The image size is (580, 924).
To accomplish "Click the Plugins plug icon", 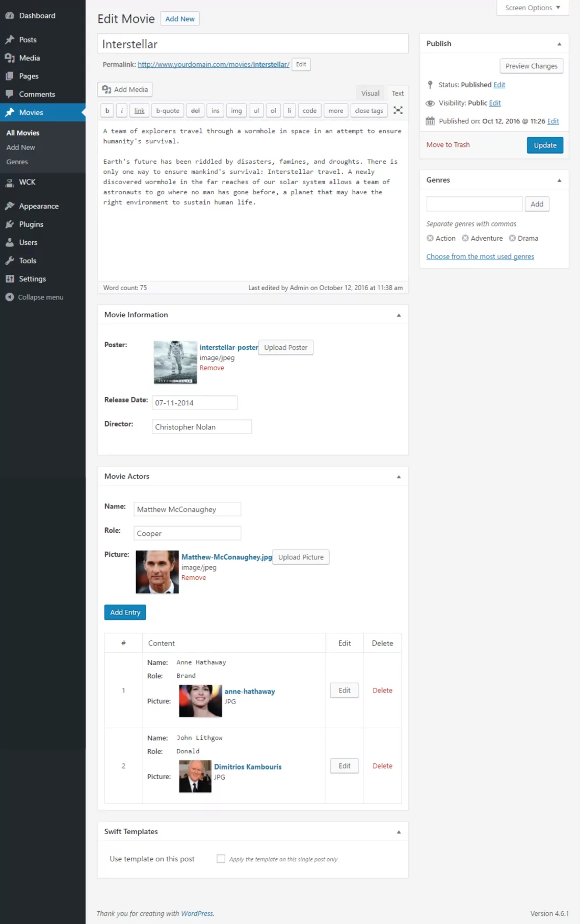I will click(x=10, y=224).
